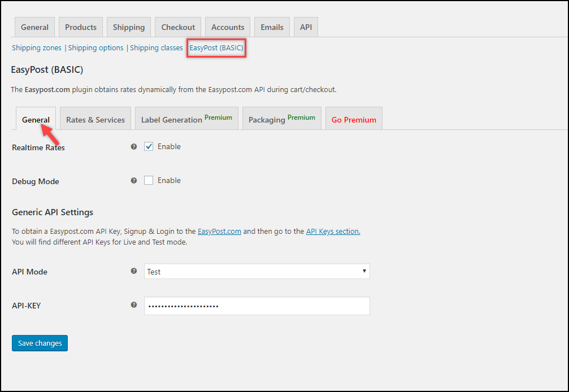The width and height of the screenshot is (569, 392).
Task: Open the Shipping tab
Action: pyautogui.click(x=128, y=27)
